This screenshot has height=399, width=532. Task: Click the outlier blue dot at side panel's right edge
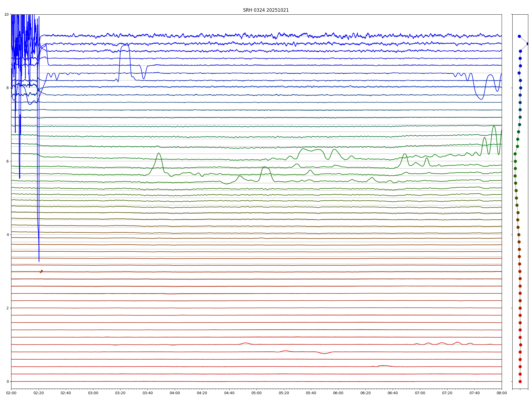point(528,44)
